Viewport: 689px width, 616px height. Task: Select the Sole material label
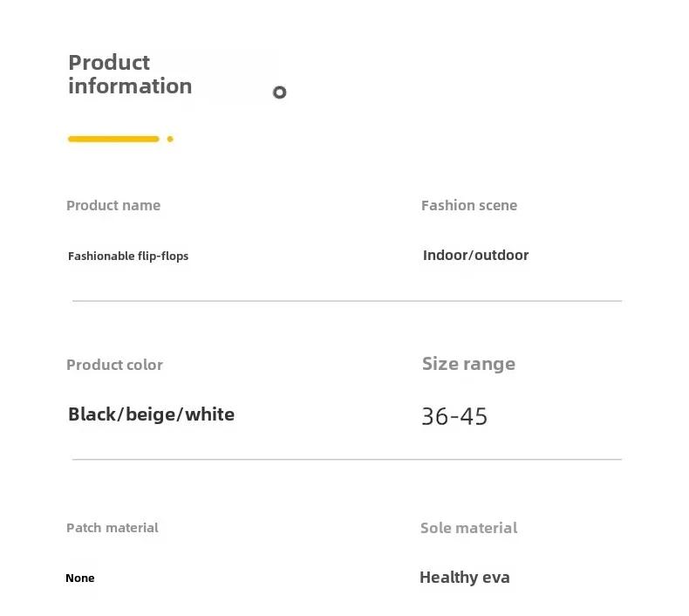[x=468, y=528]
